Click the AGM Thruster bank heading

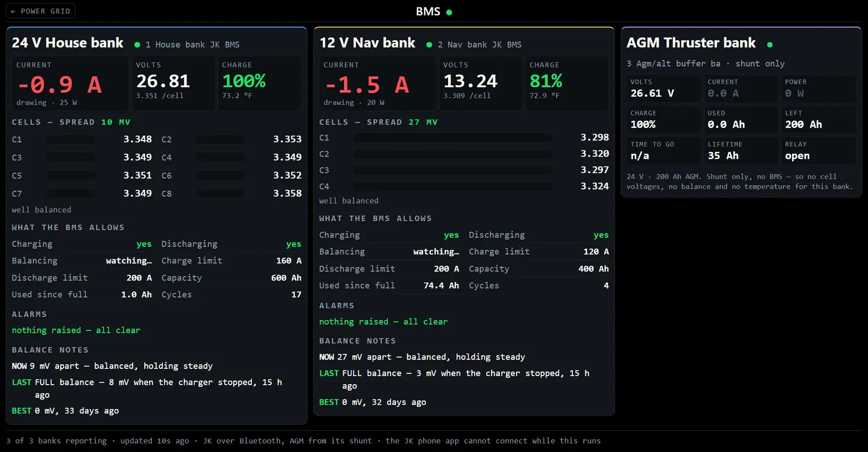[x=691, y=43]
